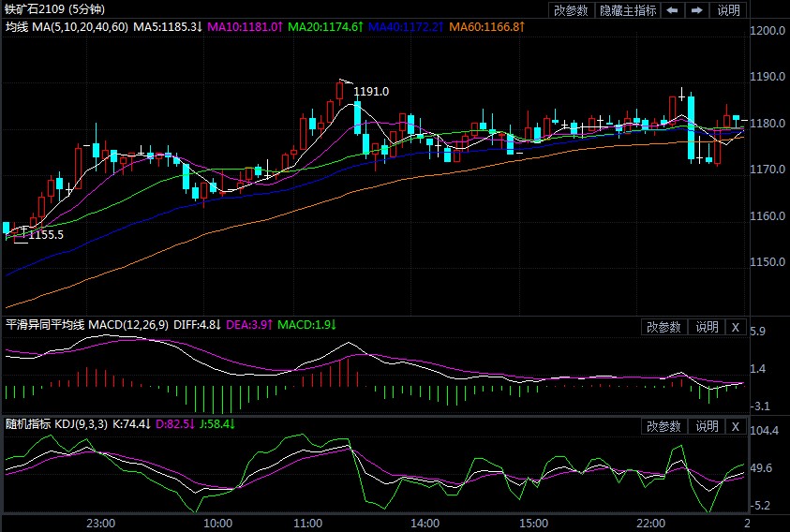This screenshot has width=790, height=532.
Task: Open 说明 for the main chart
Action: [x=728, y=10]
